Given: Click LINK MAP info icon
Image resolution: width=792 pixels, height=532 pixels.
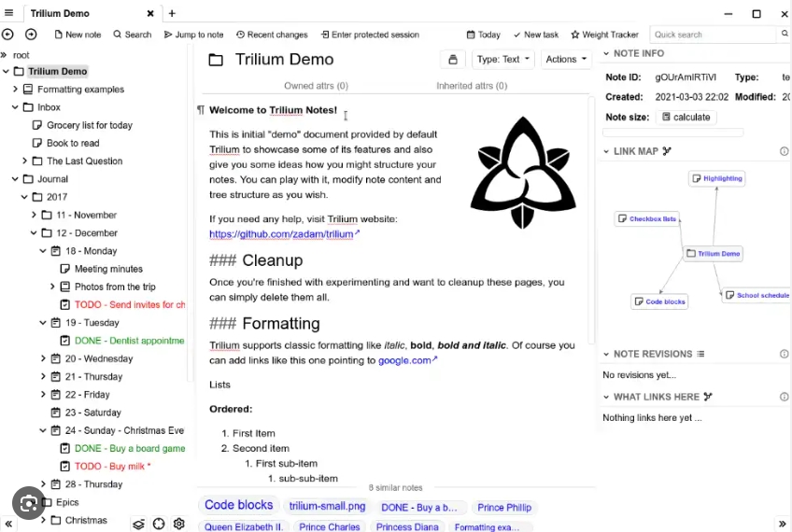Looking at the screenshot, I should click(784, 151).
